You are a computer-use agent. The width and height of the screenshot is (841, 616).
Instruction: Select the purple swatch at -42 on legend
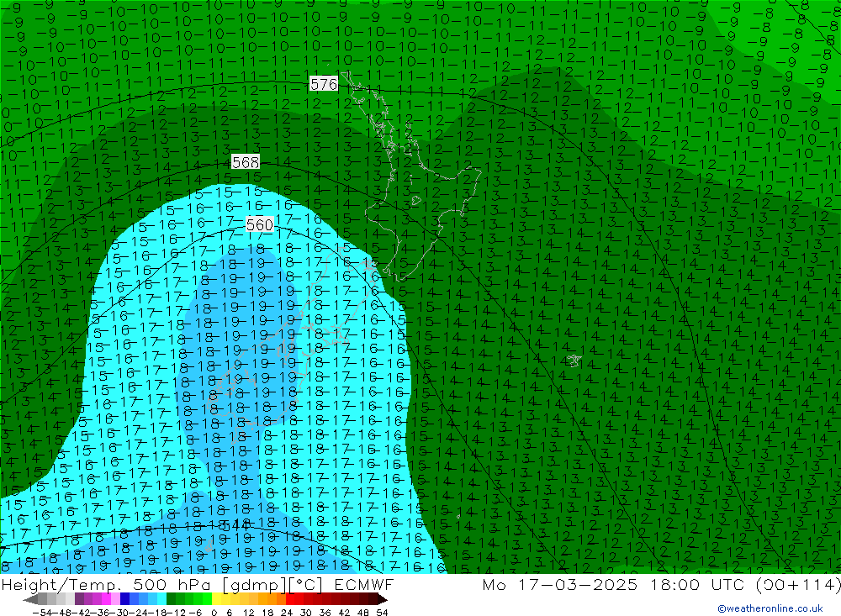79,599
